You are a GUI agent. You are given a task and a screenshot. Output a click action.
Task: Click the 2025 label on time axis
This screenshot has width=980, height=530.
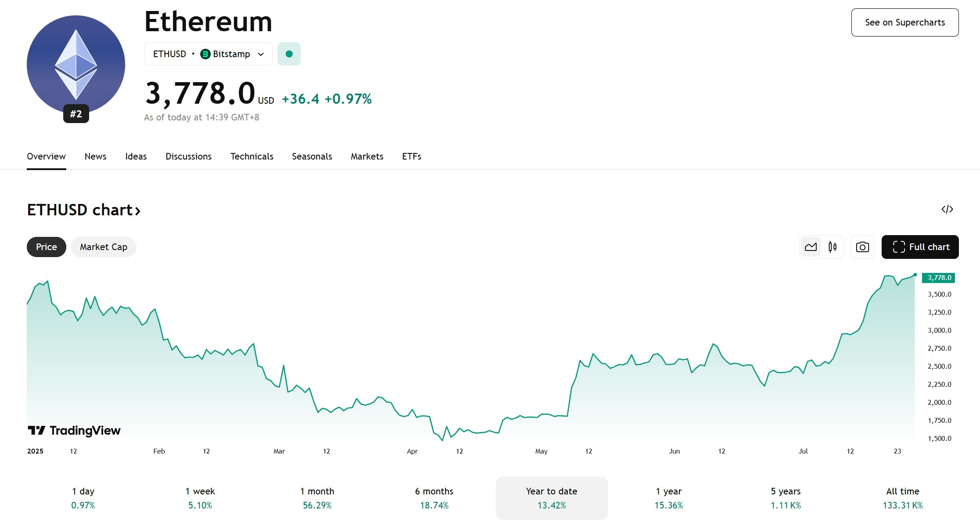35,451
